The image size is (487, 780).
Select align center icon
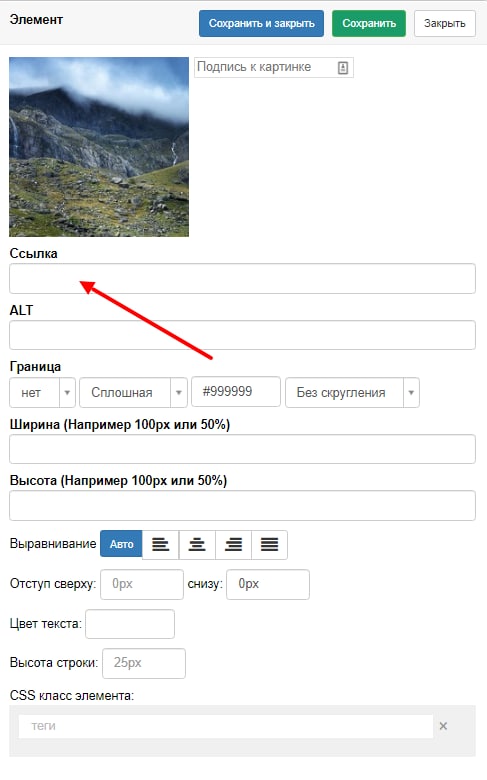(x=197, y=545)
